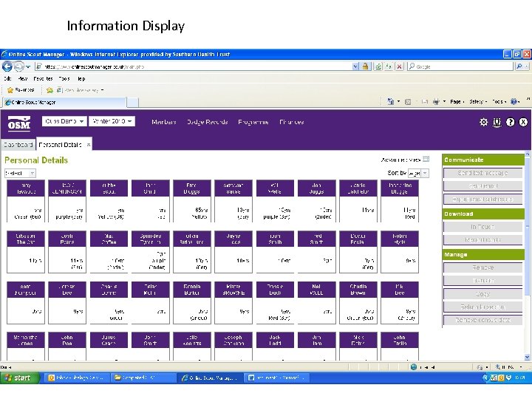Click the browser address bar
Viewport: 532px width, 399px height.
click(194, 66)
